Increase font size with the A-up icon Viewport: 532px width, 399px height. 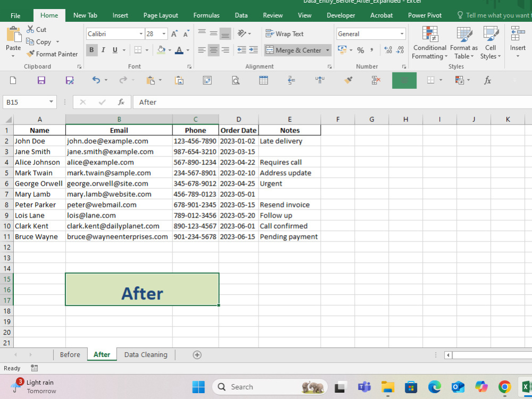[x=174, y=34]
